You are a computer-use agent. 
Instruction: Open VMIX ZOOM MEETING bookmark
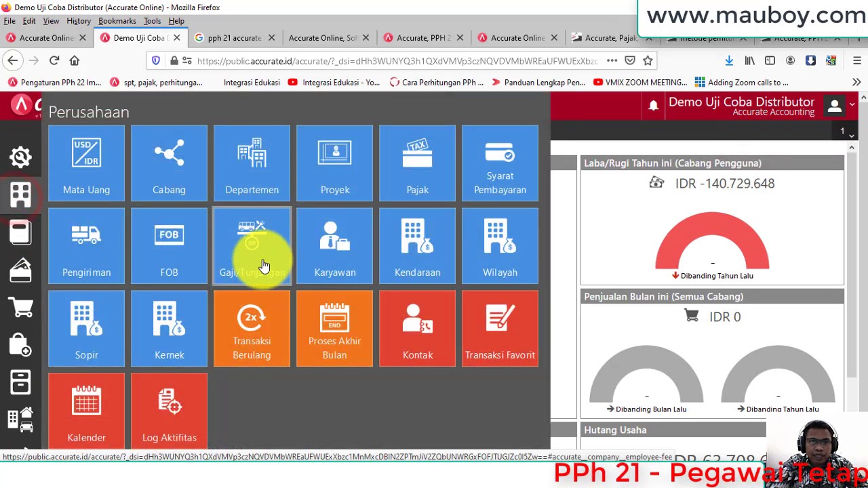[640, 82]
